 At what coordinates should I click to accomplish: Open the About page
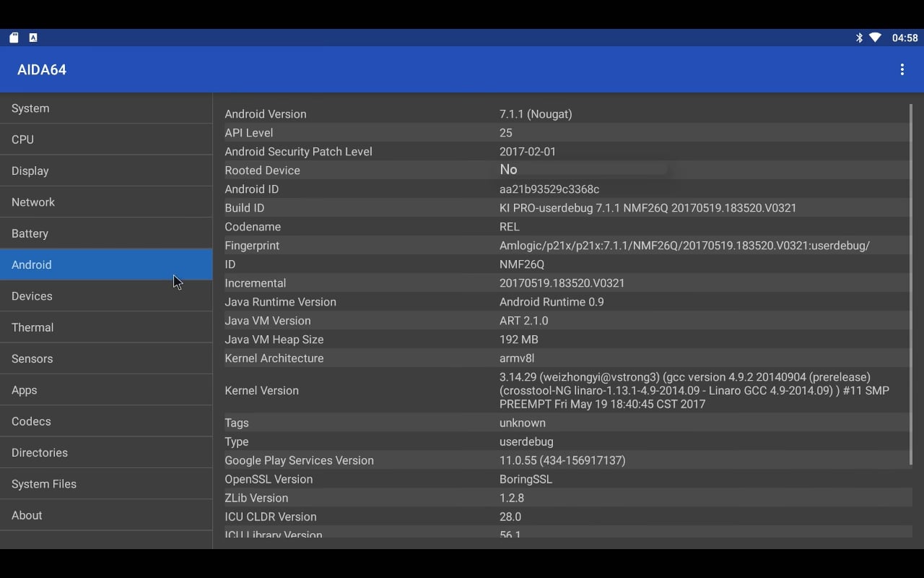[106, 515]
